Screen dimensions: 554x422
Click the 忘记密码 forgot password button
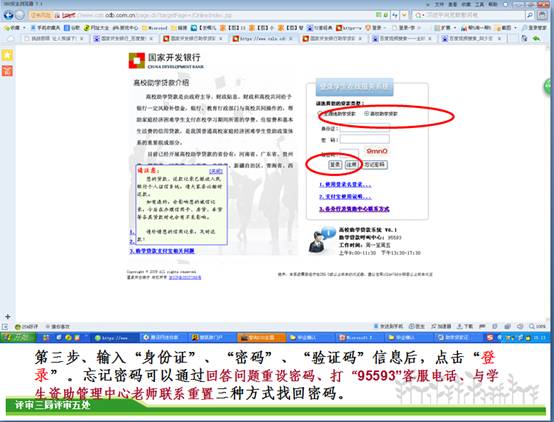[x=375, y=164]
